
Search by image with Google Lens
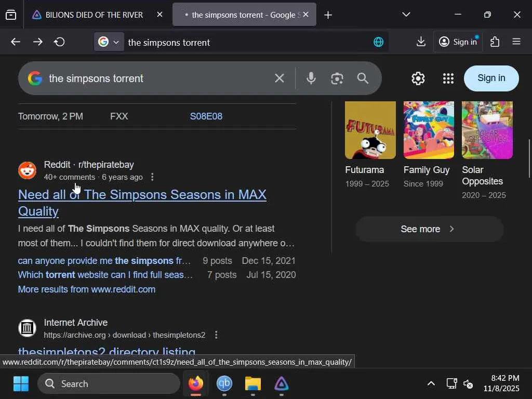[x=337, y=78]
